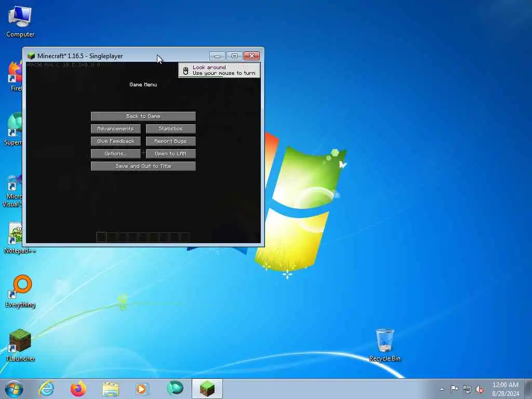
Task: Maximize the Minecraft window
Action: [234, 56]
